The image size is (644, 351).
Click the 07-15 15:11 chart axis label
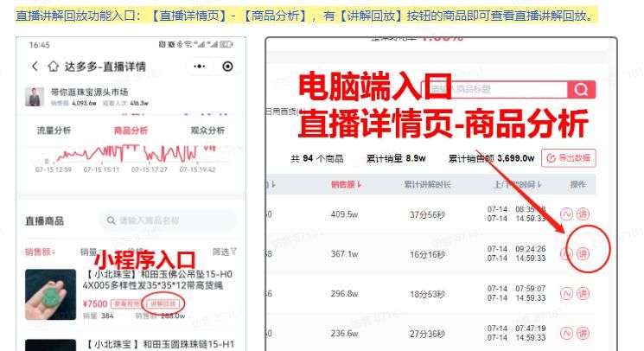click(101, 169)
